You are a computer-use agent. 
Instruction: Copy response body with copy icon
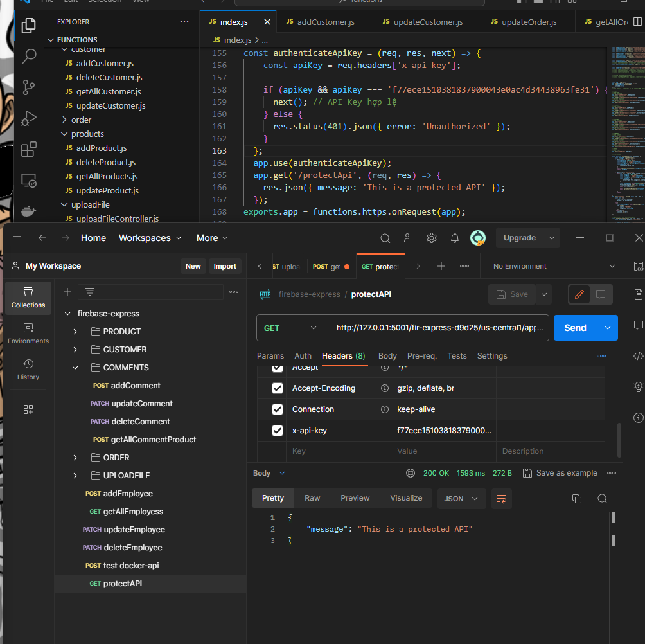pos(577,499)
